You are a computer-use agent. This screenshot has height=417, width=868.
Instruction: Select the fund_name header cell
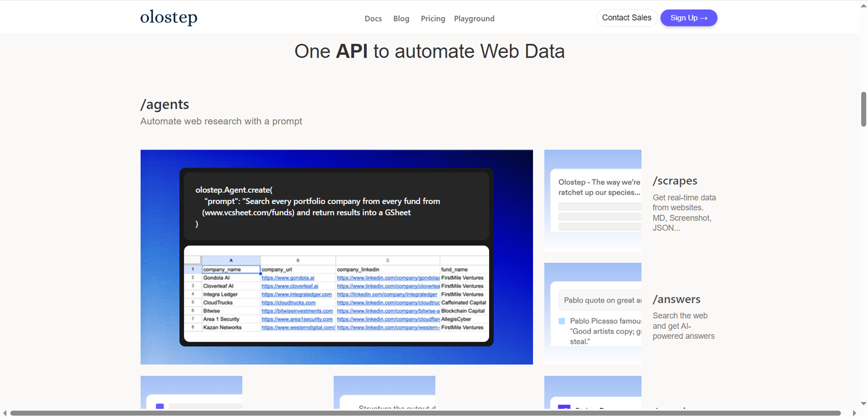(x=464, y=269)
